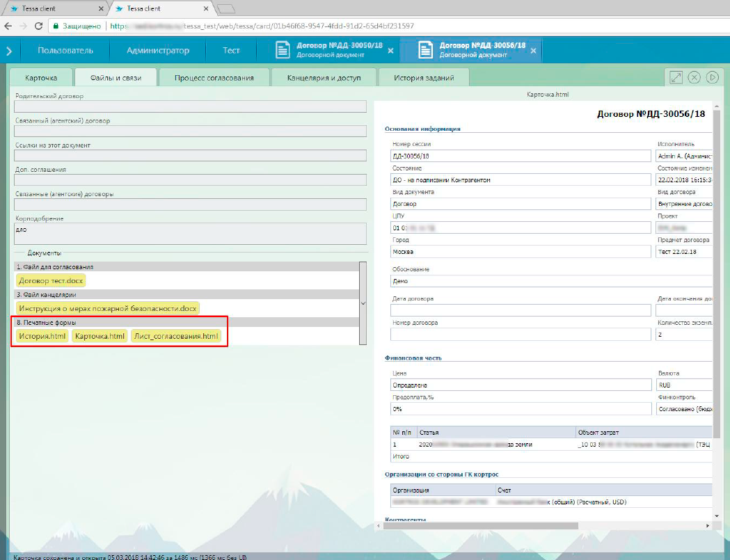Close the Договор №ДД-30050/18 tab
Viewport: 730px width, 560px height.
pos(390,51)
